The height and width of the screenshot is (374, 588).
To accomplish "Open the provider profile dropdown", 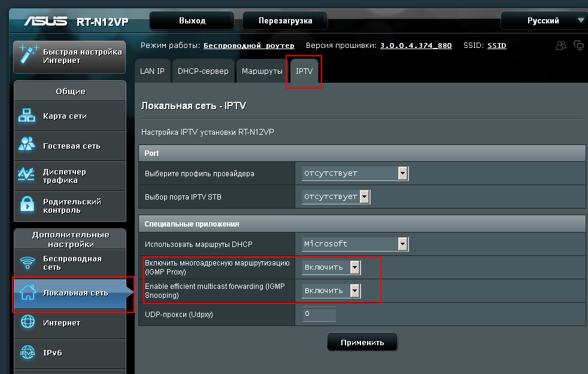I will (355, 173).
